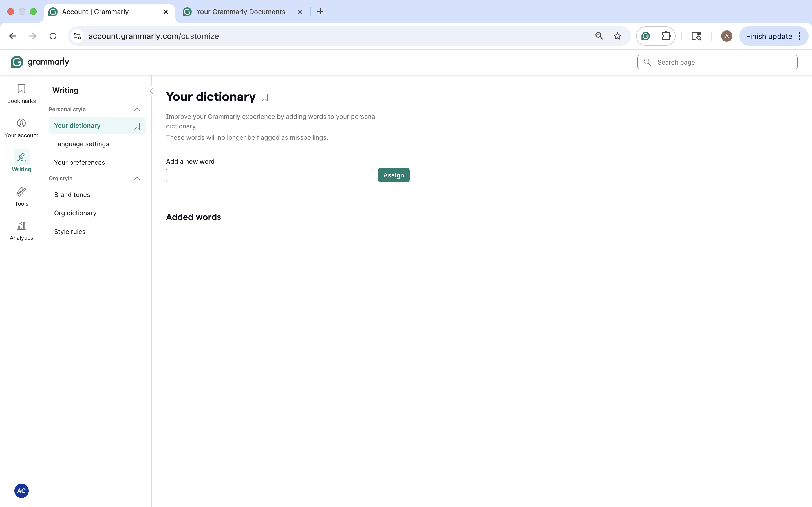
Task: Toggle the bookmark next to Your dictionary sidebar item
Action: (136, 126)
